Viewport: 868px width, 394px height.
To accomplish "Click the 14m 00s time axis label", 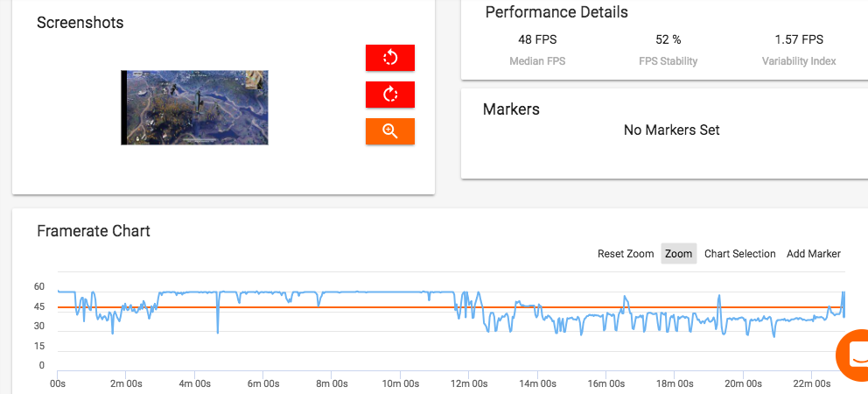I will click(x=537, y=383).
